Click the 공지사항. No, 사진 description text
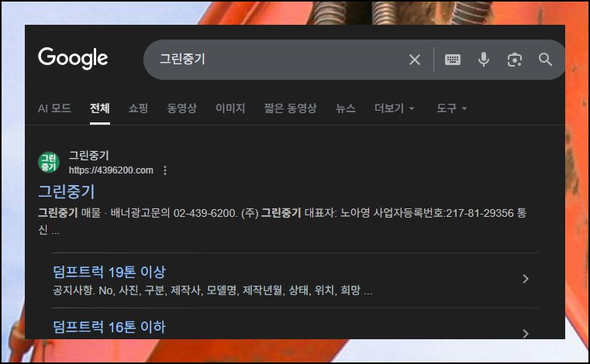590x364 pixels. click(212, 290)
